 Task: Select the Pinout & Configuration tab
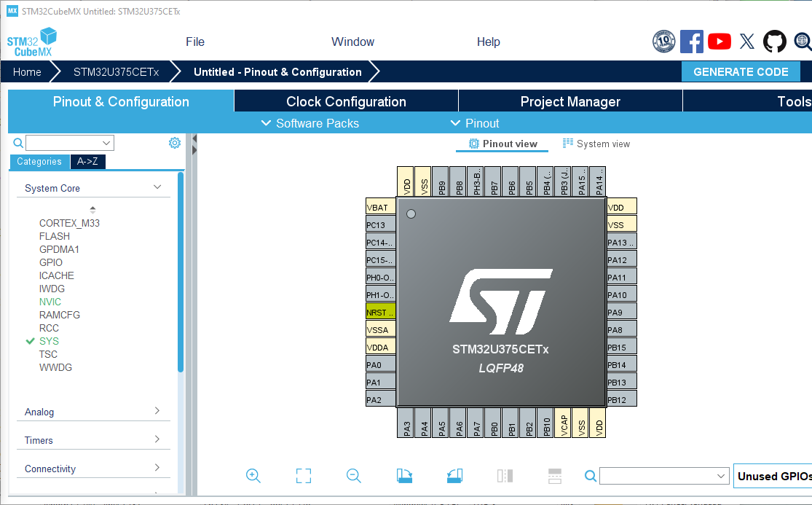(121, 101)
